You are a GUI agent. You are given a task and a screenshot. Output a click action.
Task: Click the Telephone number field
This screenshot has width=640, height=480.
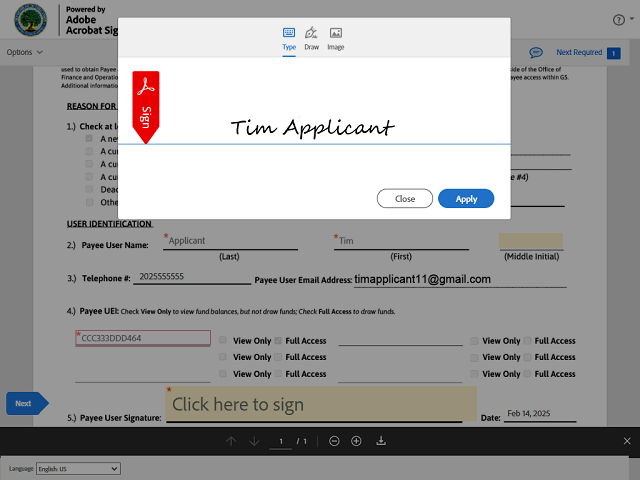pos(192,277)
